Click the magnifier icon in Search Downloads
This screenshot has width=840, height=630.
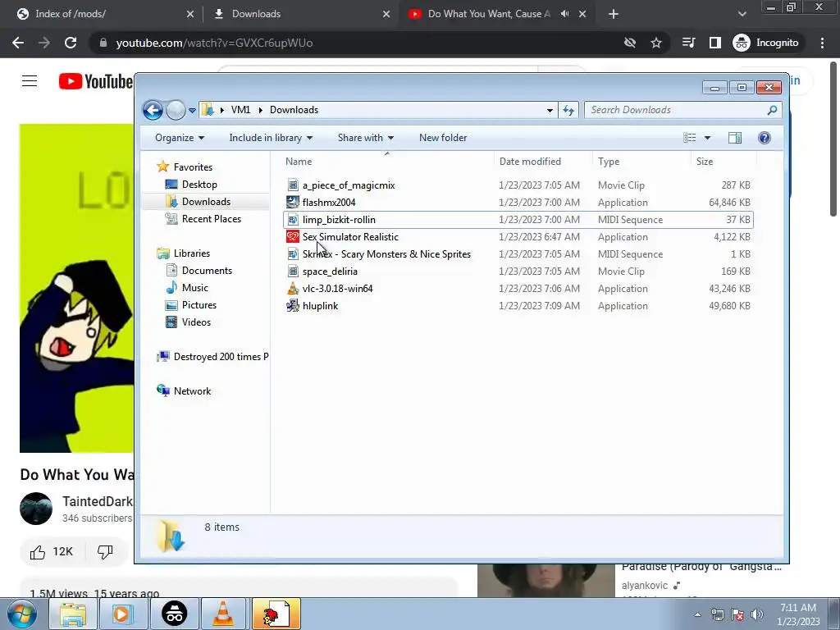pos(772,110)
